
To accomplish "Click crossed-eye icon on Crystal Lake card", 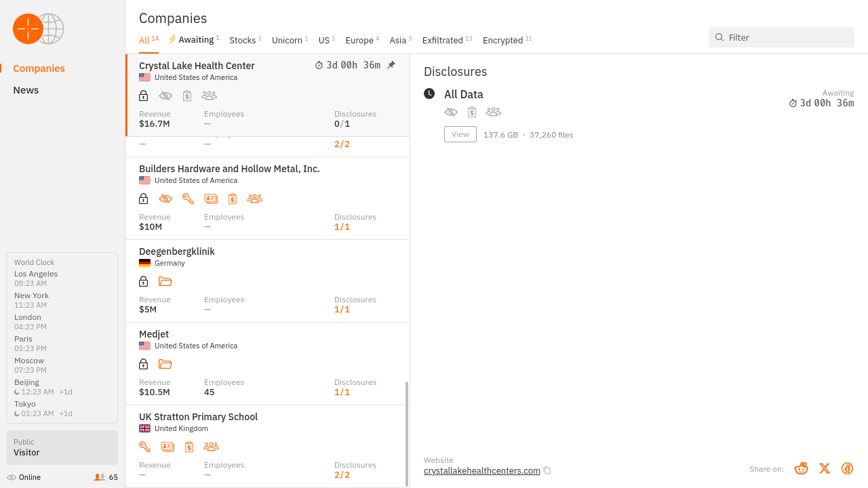I will point(165,96).
